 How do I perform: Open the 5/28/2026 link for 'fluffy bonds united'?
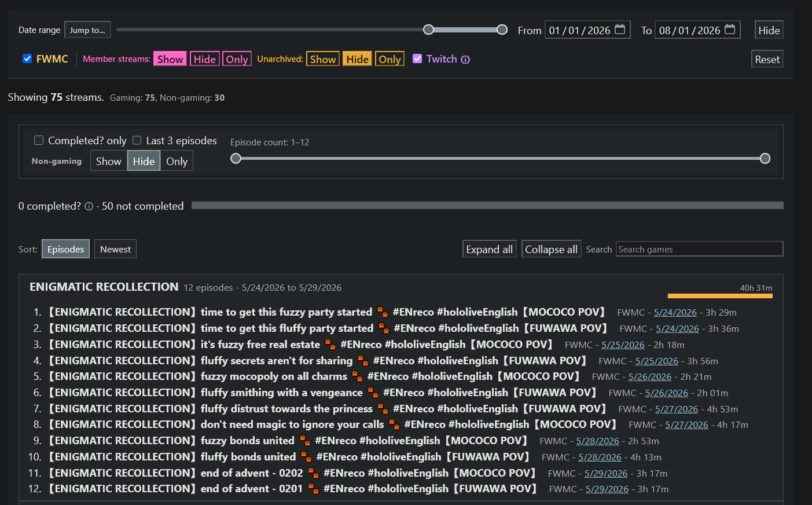tap(600, 458)
